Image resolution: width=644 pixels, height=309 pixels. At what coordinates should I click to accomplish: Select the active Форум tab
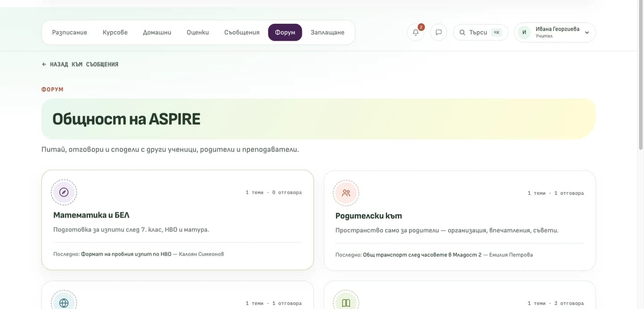(x=285, y=32)
